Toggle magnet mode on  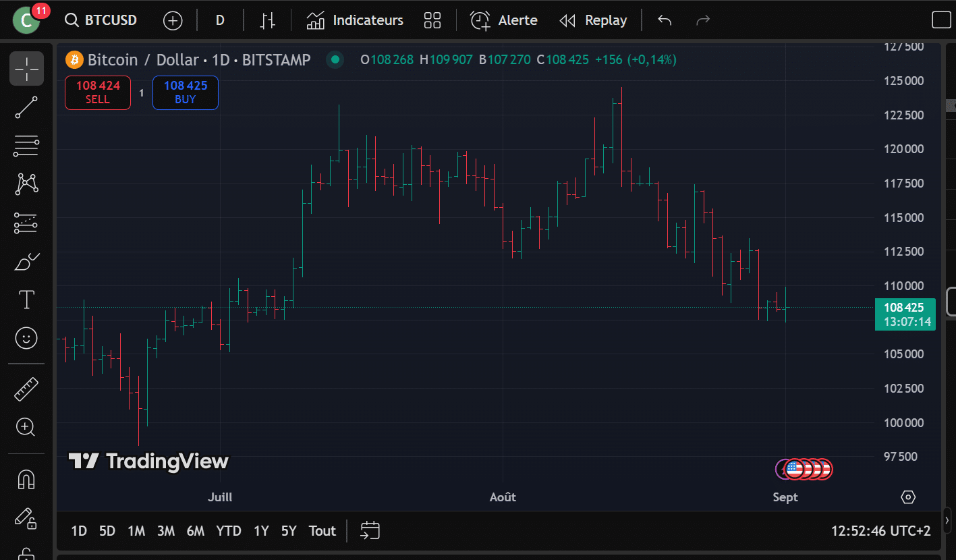pos(26,480)
